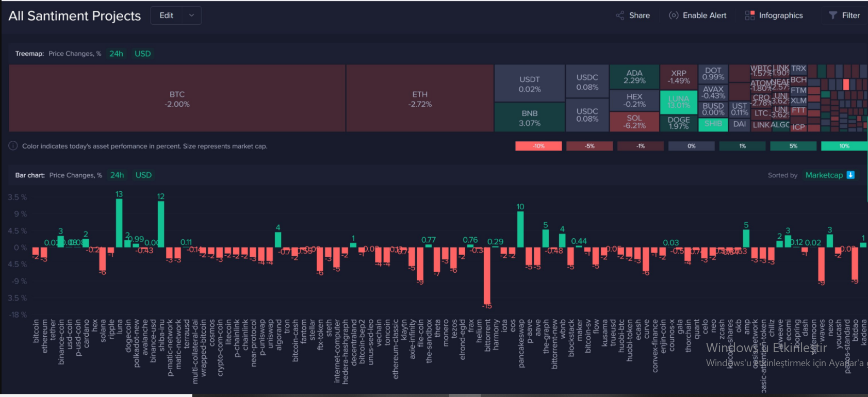The height and width of the screenshot is (397, 868).
Task: Change the Sorted by Marketcap option
Action: click(824, 175)
